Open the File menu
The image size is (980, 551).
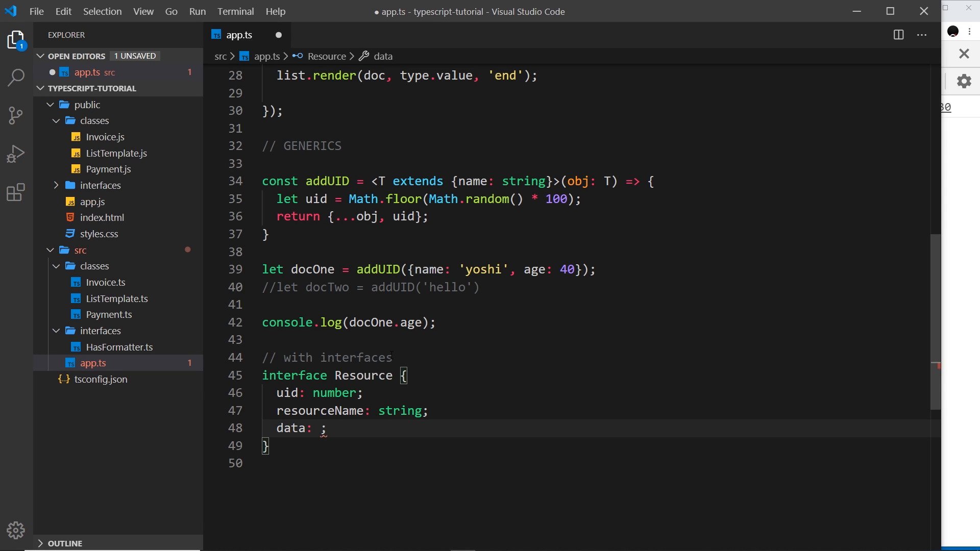[x=37, y=11]
